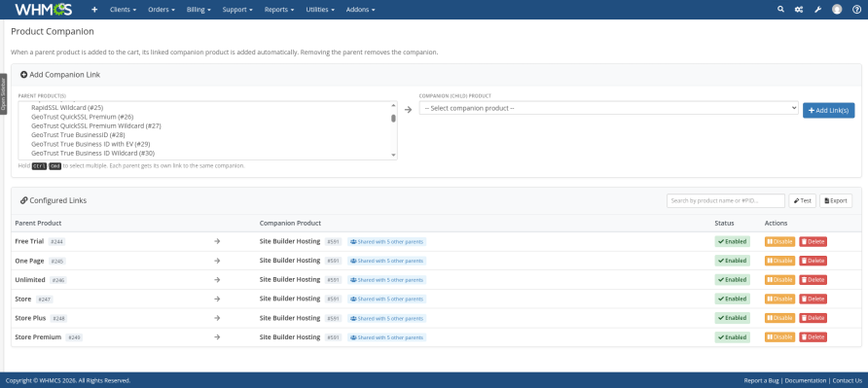Click the user avatar icon
Viewport: 868px width, 388px height.
[x=837, y=10]
